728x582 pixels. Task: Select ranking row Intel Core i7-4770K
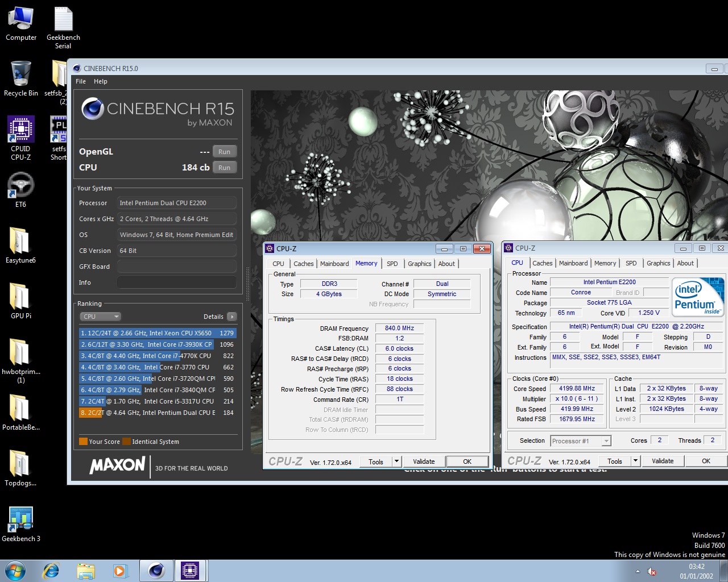coord(158,356)
